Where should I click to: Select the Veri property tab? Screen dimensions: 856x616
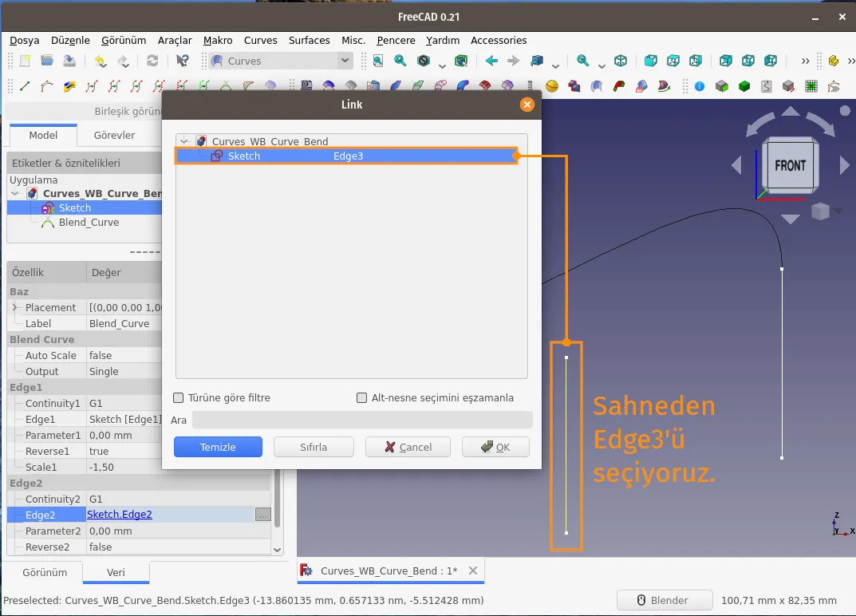coord(116,572)
